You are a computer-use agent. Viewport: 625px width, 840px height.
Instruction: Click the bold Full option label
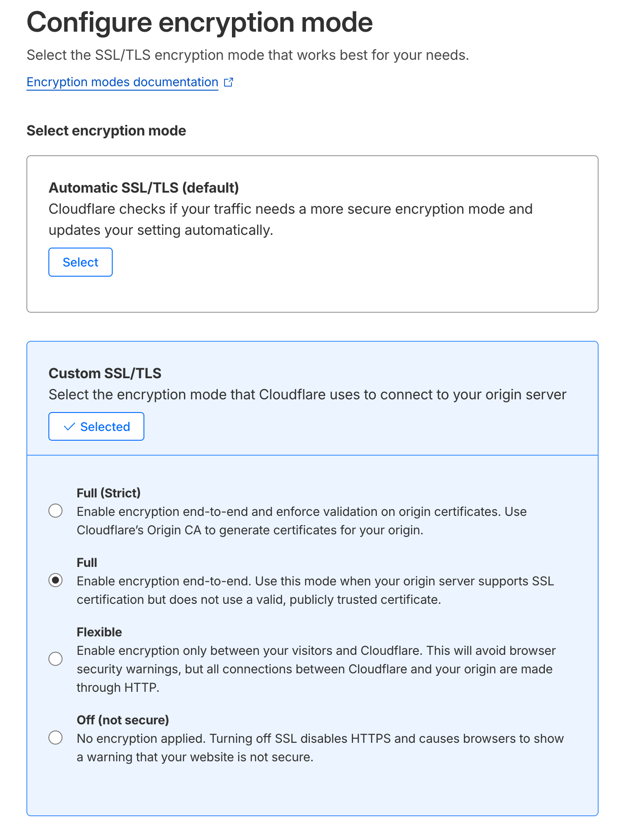[x=87, y=562]
